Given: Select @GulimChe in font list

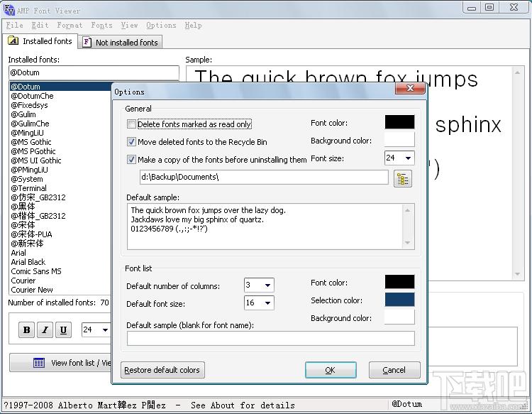Looking at the screenshot, I should tap(30, 124).
